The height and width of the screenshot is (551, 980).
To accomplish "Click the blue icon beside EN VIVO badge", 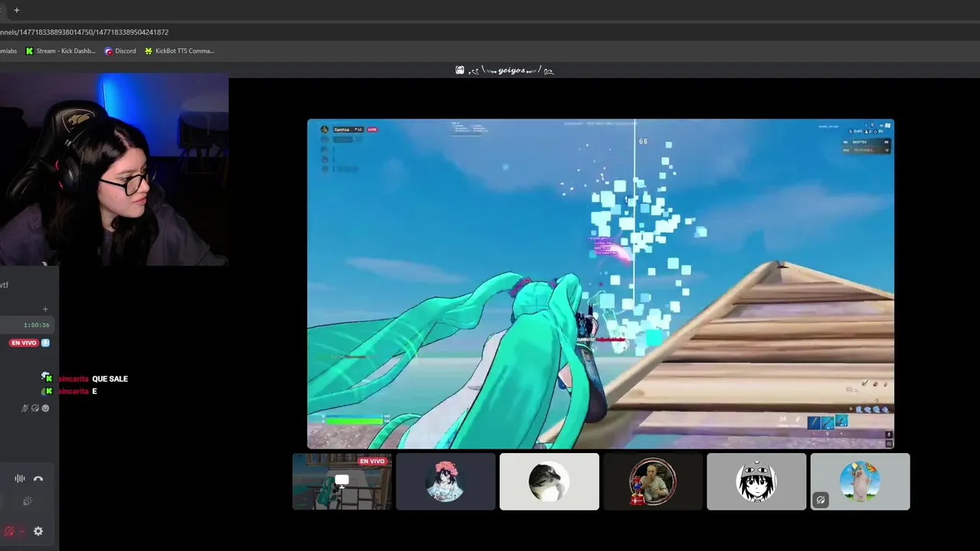I will [45, 343].
